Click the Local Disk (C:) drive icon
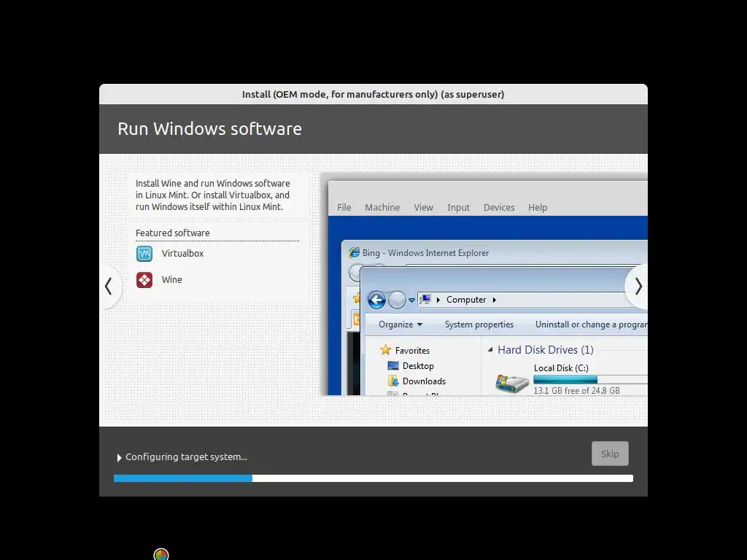Viewport: 747px width, 560px height. click(x=511, y=384)
